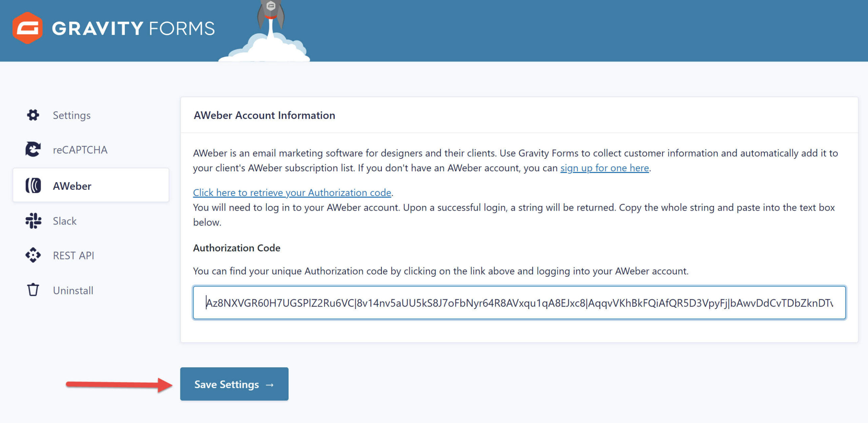Click the orange Gravity Forms hexagon logo

(27, 28)
